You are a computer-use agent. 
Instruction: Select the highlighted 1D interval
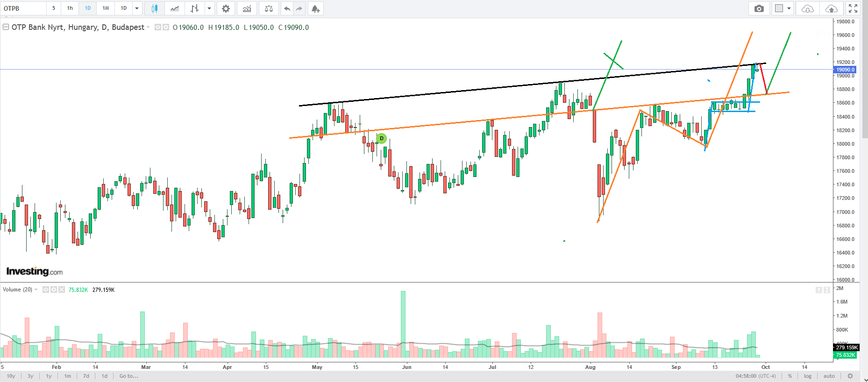(88, 8)
